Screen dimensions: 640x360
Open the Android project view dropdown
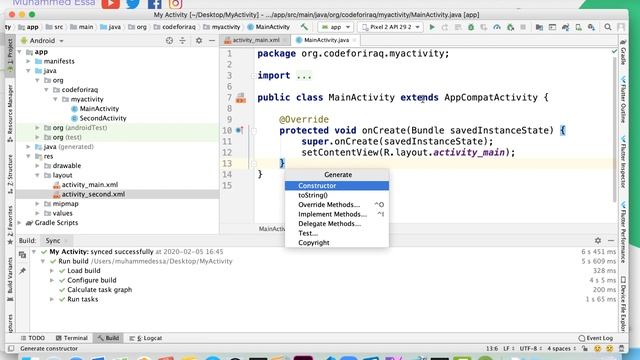(x=42, y=41)
